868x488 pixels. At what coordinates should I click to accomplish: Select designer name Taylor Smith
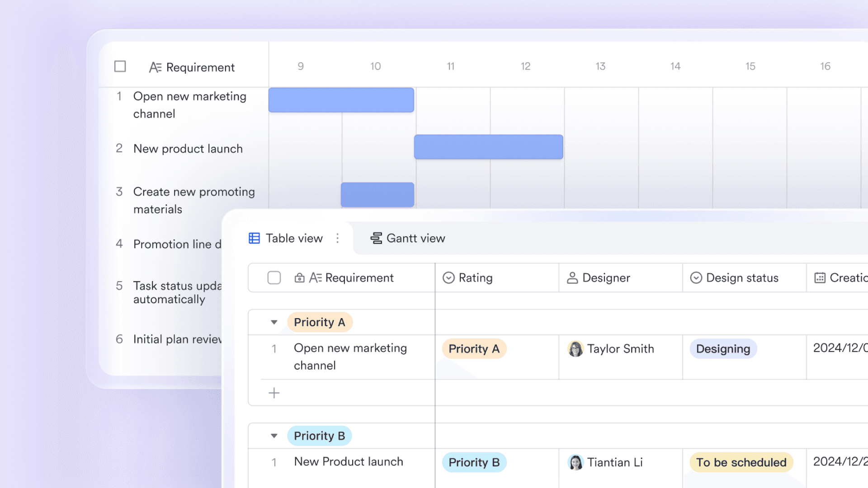pyautogui.click(x=621, y=349)
